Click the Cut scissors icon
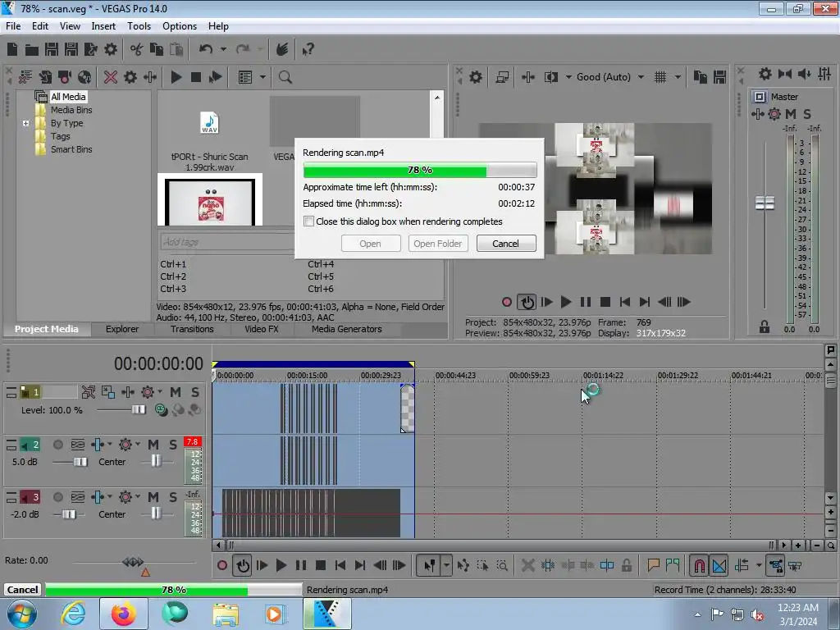The width and height of the screenshot is (840, 630). [x=137, y=50]
